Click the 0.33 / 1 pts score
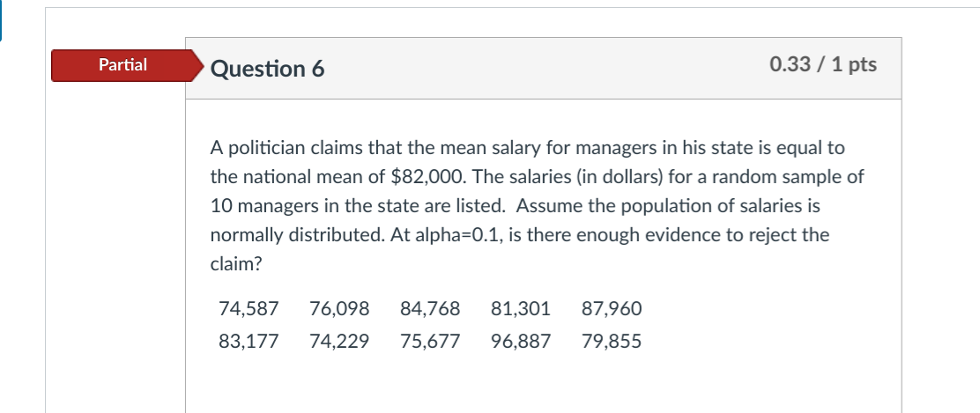This screenshot has width=980, height=413. tap(823, 64)
